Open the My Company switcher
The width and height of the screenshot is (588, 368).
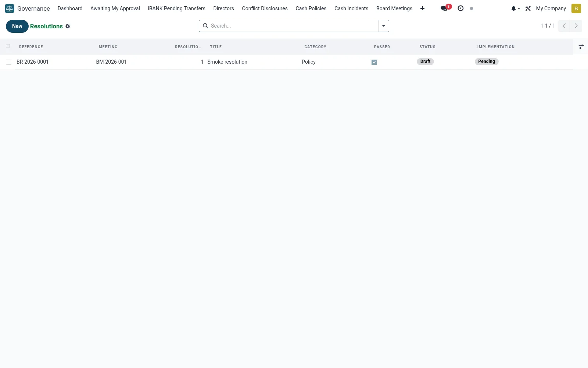tap(551, 8)
